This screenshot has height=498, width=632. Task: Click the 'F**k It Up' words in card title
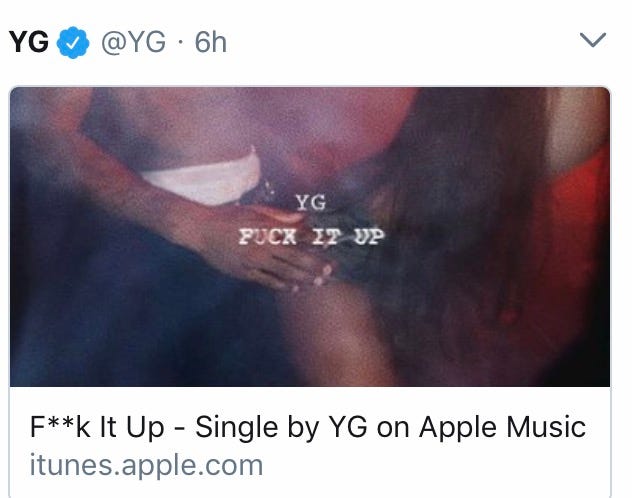(97, 427)
